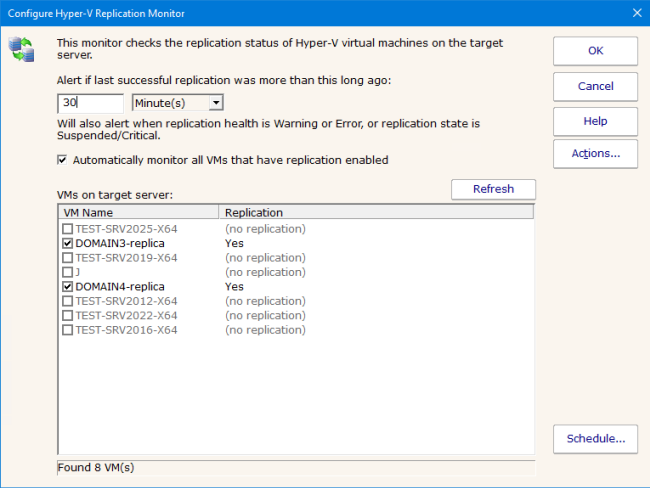650x488 pixels.
Task: Open the Schedule... settings
Action: click(x=595, y=438)
